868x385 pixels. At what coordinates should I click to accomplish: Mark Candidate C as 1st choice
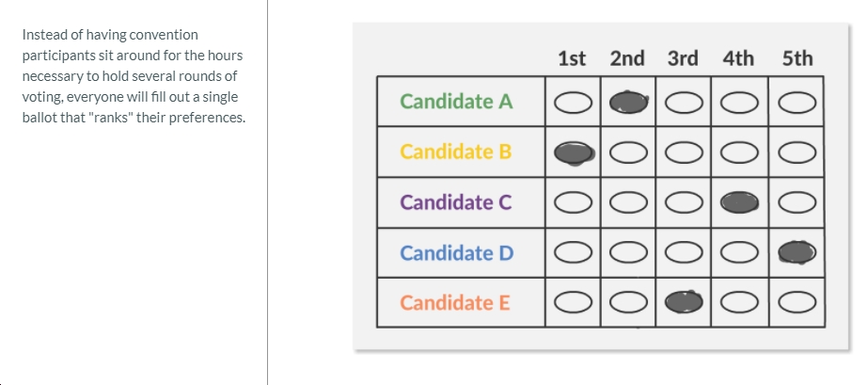coord(573,204)
